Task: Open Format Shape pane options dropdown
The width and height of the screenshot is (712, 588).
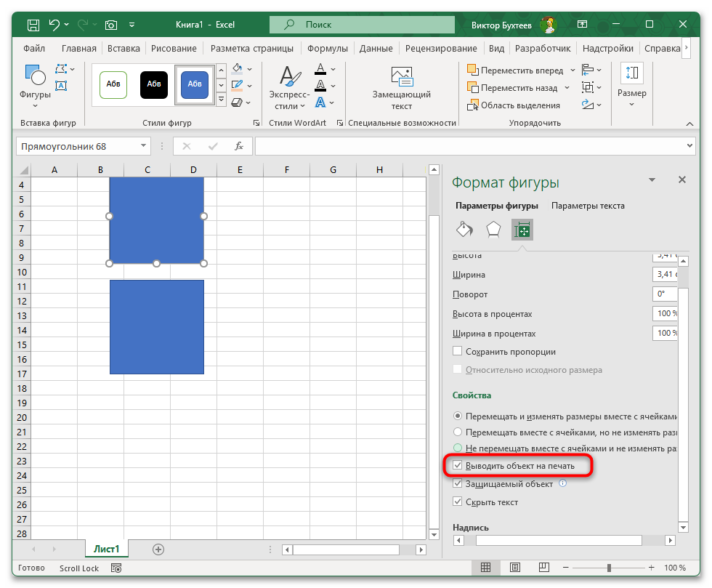Action: (x=652, y=180)
